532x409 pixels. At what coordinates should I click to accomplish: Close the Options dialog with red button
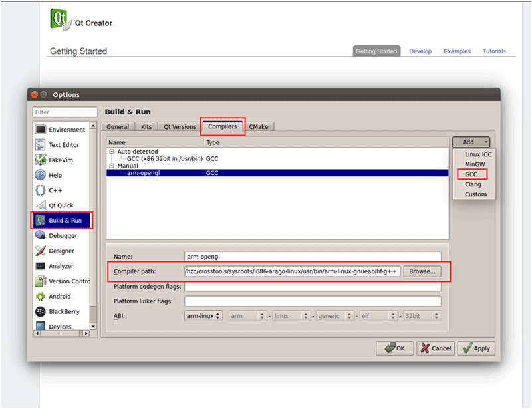tap(35, 94)
